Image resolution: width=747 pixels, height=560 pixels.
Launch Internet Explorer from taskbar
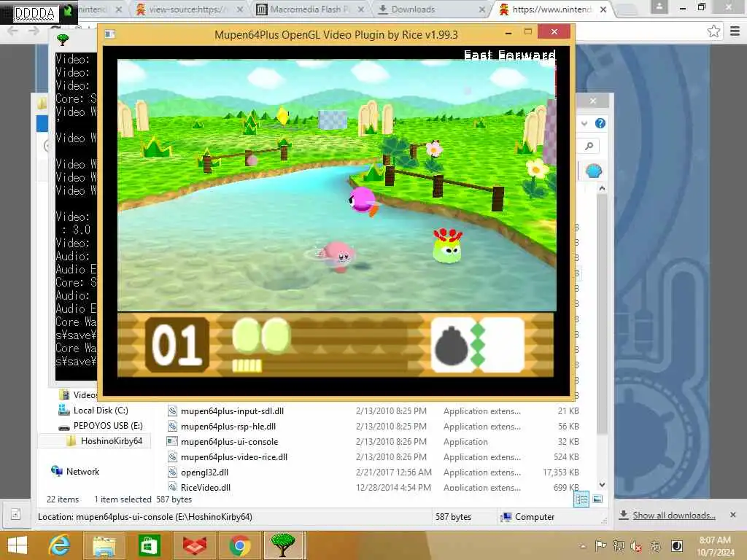click(59, 545)
